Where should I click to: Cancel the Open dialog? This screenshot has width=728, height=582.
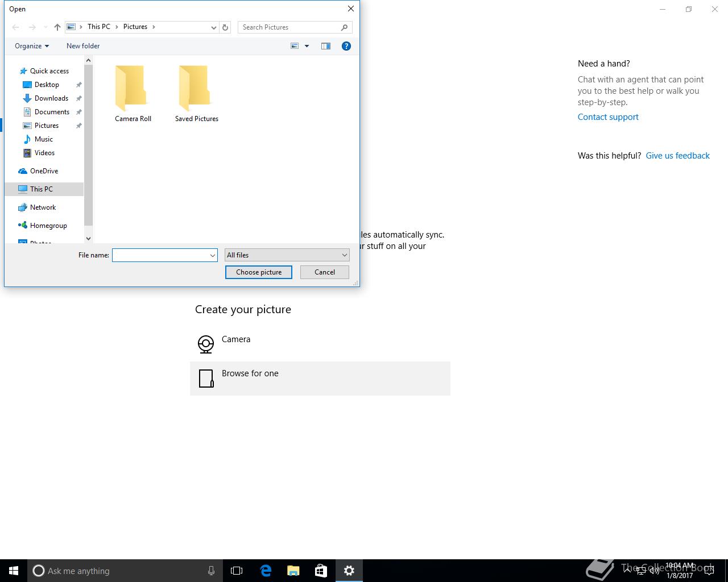325,272
